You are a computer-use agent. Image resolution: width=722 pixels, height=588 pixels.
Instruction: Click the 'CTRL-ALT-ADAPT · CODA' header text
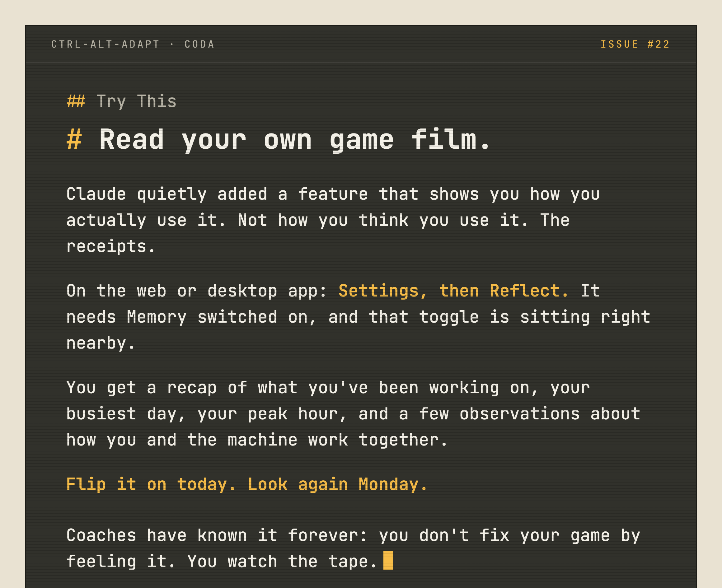tap(133, 44)
